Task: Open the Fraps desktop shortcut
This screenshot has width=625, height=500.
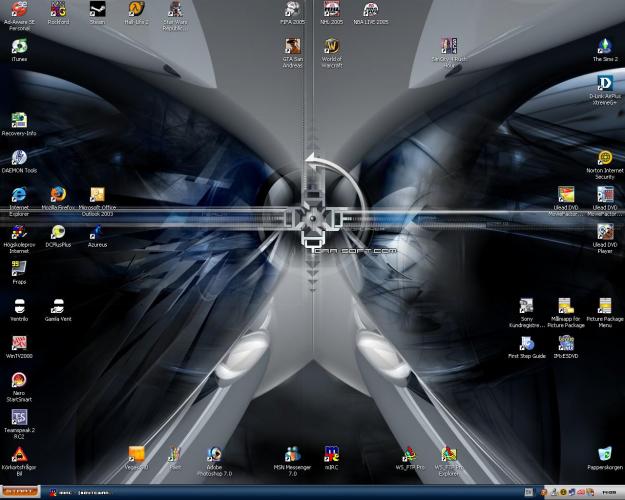Action: click(19, 268)
